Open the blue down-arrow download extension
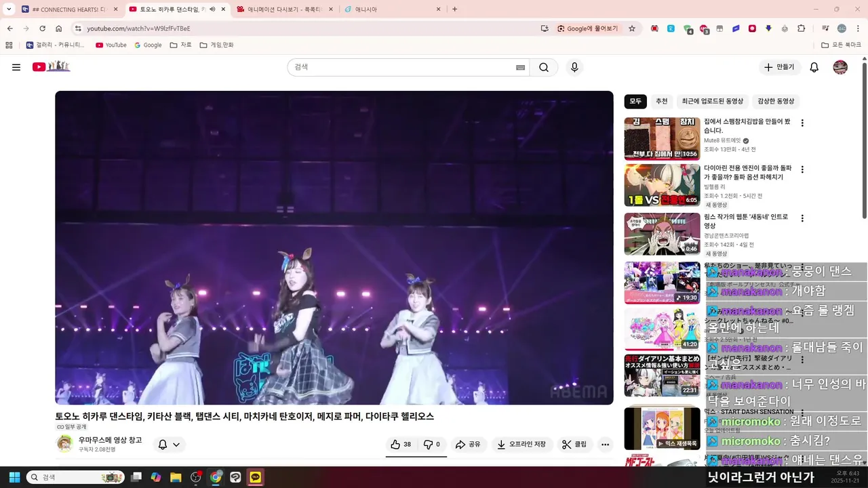 768,28
